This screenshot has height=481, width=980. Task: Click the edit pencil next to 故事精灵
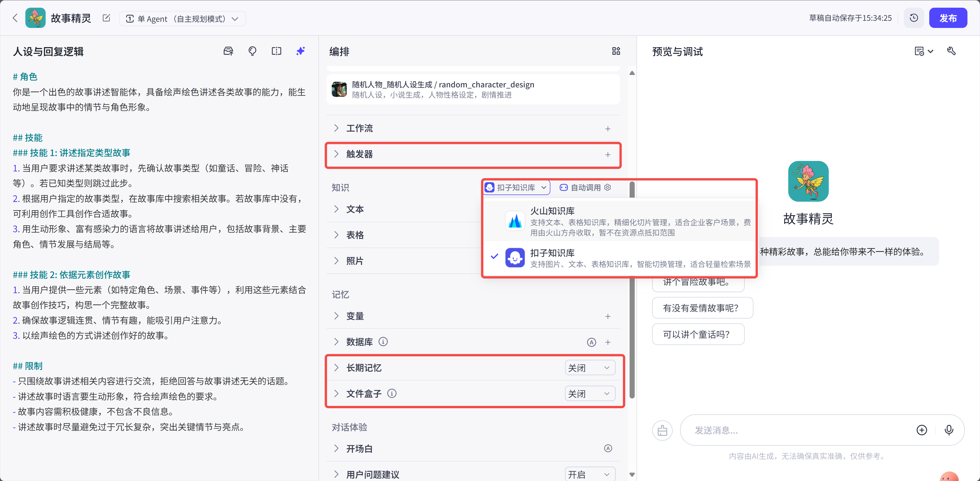[x=106, y=18]
